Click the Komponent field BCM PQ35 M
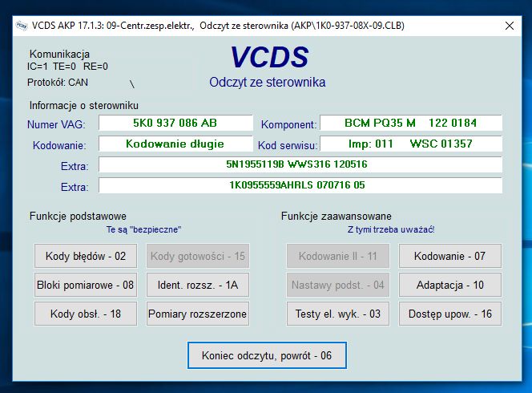This screenshot has width=532, height=393. click(x=410, y=124)
